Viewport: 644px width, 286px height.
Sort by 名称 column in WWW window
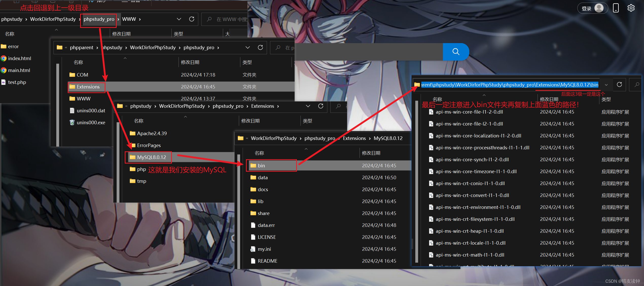pos(10,34)
